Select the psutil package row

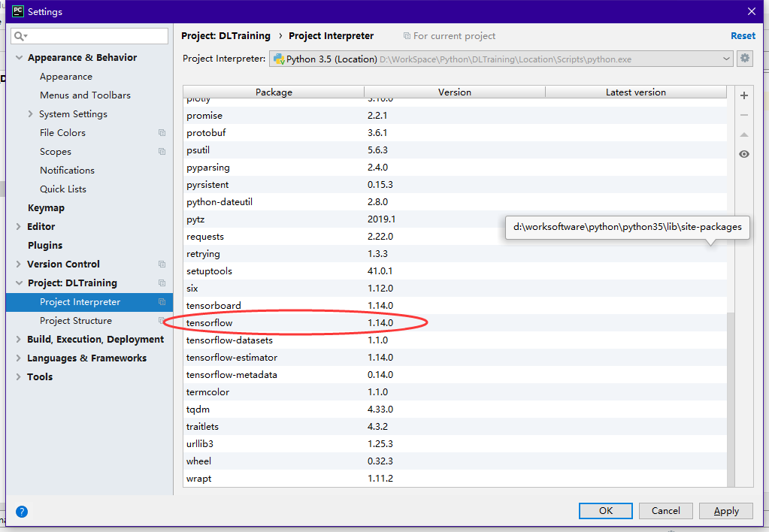click(x=455, y=150)
